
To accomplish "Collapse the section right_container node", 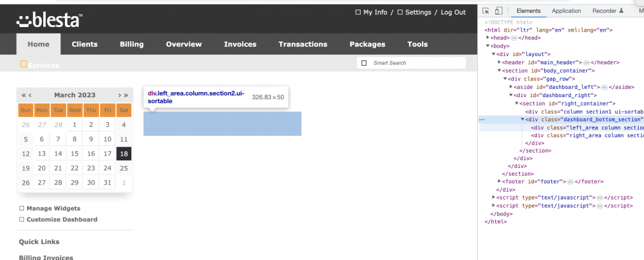I will point(516,104).
